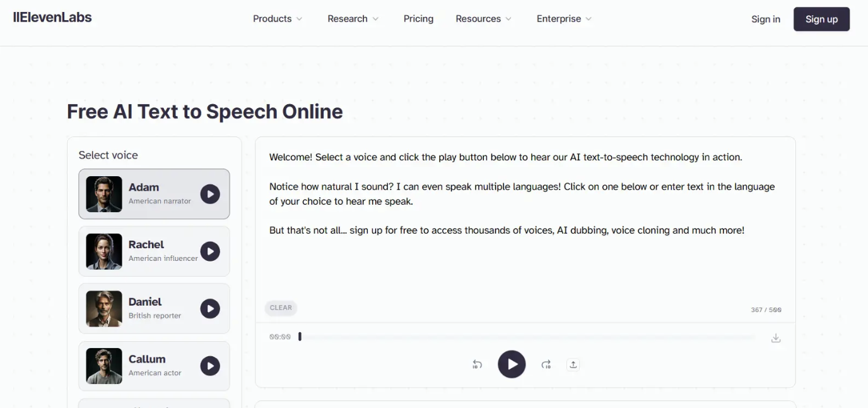Image resolution: width=868 pixels, height=408 pixels.
Task: Open Adam's avatar thumbnail
Action: 104,194
